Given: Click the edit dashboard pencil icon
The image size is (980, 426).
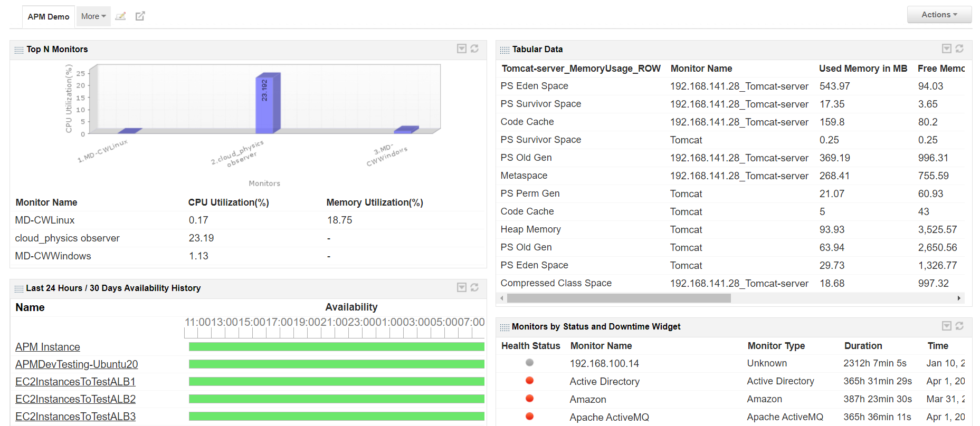Looking at the screenshot, I should [120, 16].
